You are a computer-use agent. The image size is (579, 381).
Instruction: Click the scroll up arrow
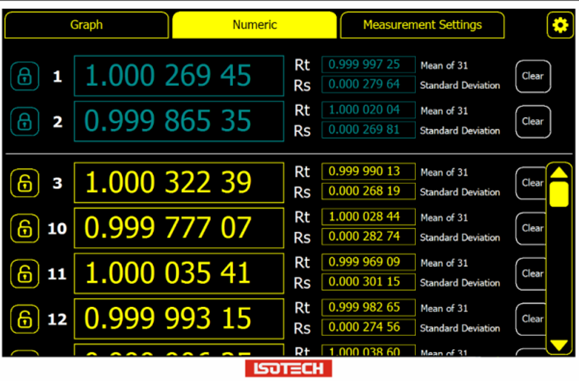[x=559, y=172]
